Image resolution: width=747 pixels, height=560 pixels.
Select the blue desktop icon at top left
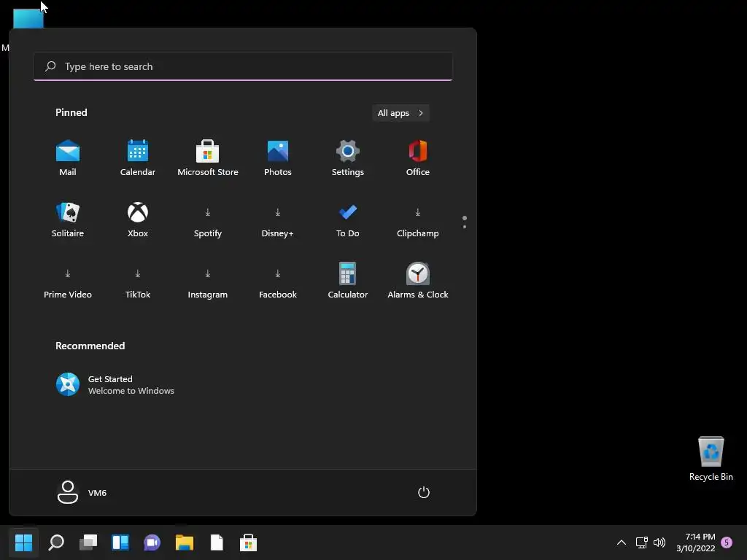pyautogui.click(x=28, y=18)
